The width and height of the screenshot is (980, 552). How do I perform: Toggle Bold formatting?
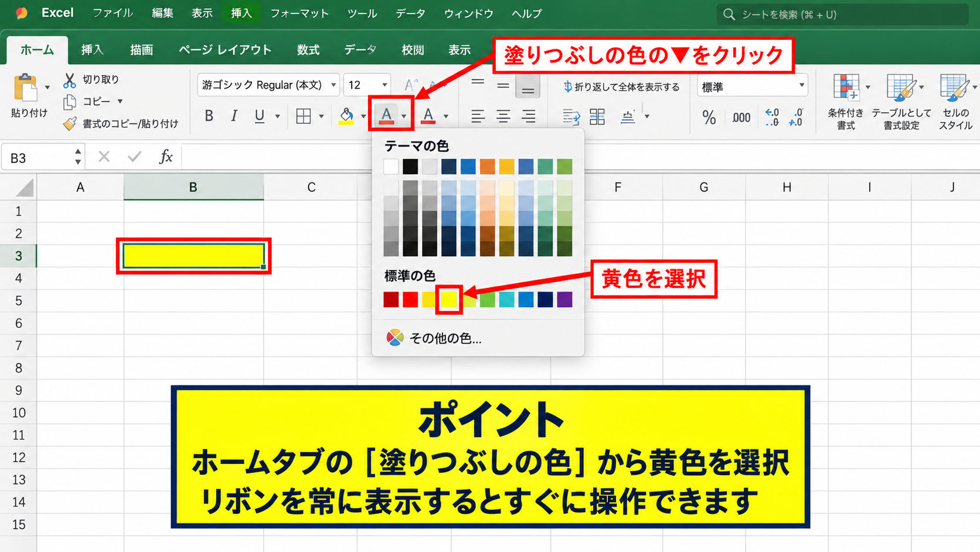click(x=209, y=116)
